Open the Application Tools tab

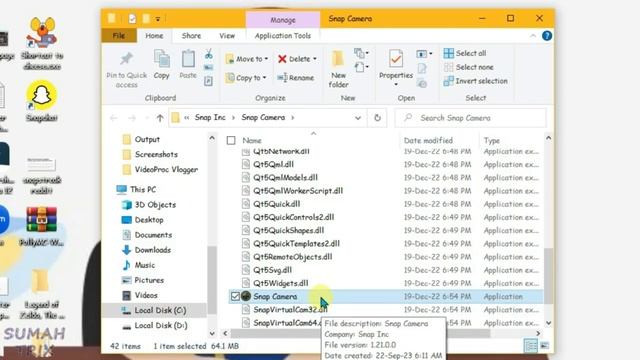(x=283, y=36)
